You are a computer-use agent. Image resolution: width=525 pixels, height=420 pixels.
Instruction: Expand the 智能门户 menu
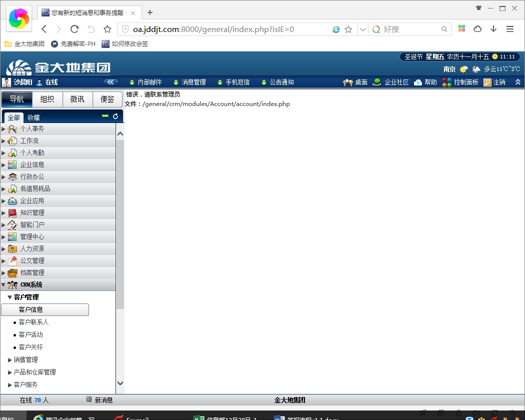[58, 224]
